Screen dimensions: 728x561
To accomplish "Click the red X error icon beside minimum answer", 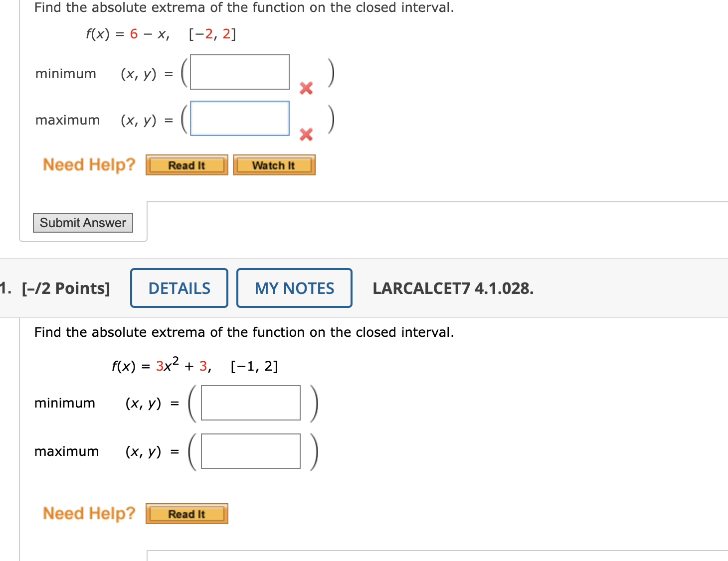I will [x=306, y=88].
